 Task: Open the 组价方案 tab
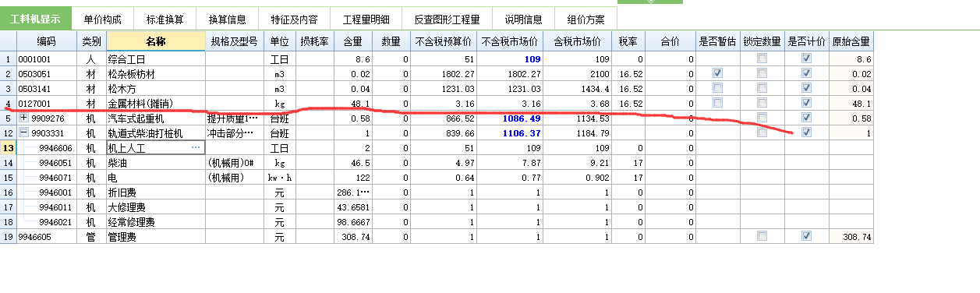point(586,19)
